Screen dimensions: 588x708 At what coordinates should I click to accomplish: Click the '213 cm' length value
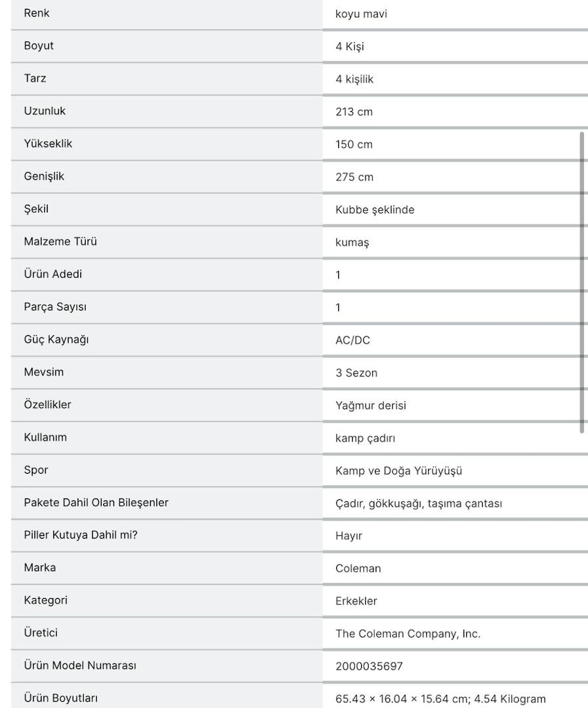click(x=353, y=112)
